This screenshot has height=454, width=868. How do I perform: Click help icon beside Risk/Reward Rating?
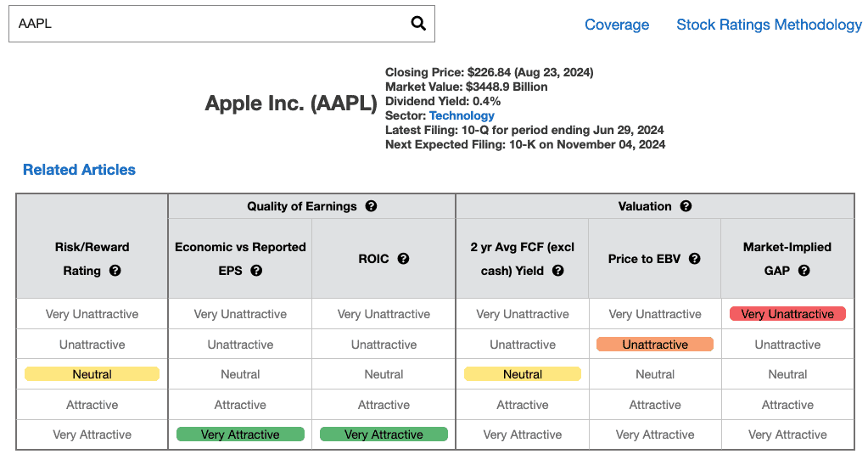click(115, 271)
